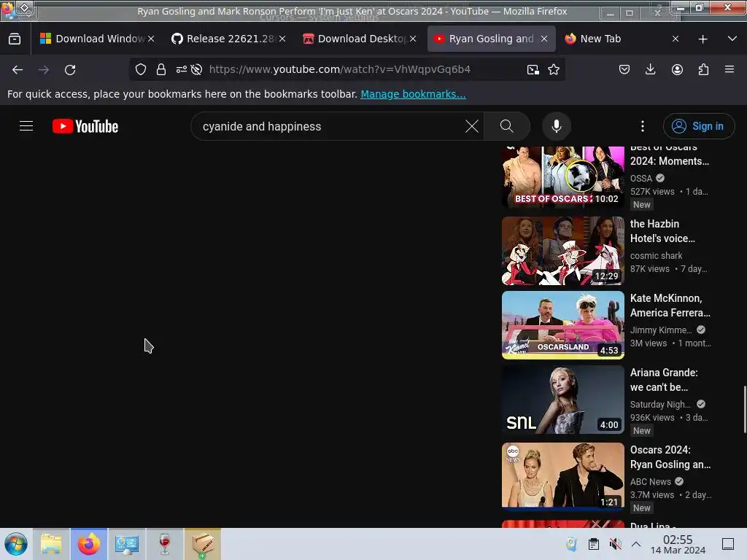Click the Firefox taskbar icon

(x=89, y=544)
